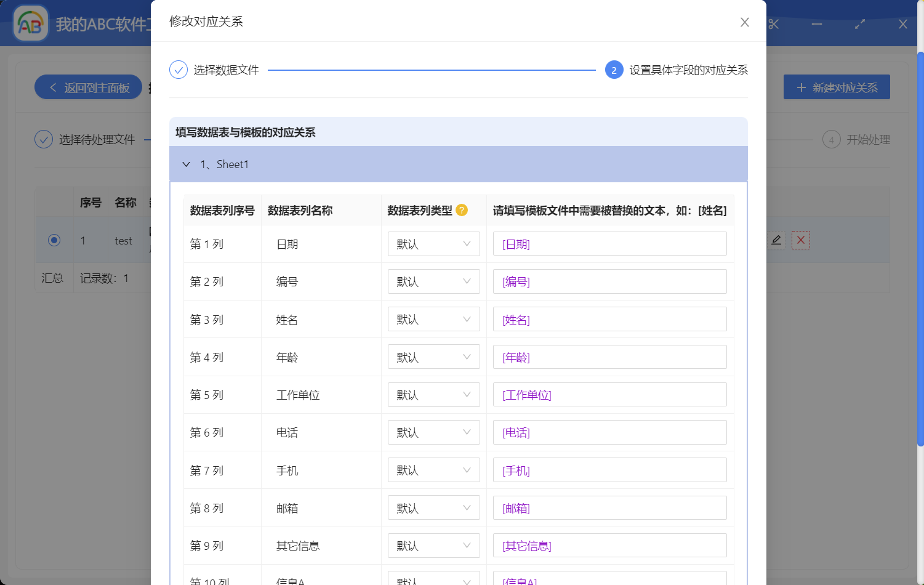Click the 新建对应关系 button
The height and width of the screenshot is (585, 924).
coord(837,87)
